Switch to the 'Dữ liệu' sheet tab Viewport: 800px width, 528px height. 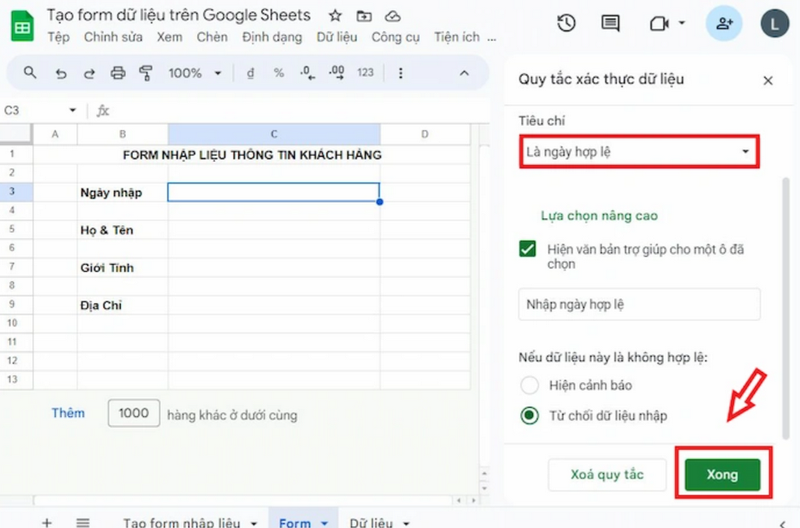click(370, 522)
